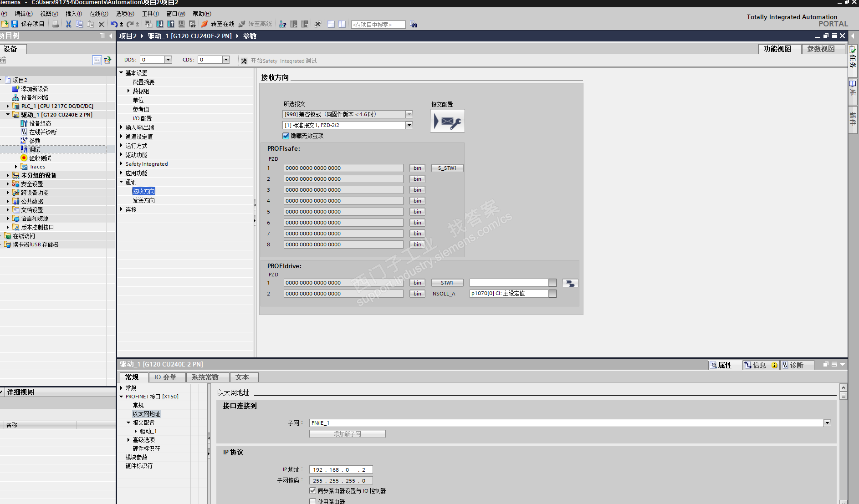Click the 硬件标识符 item under 高级选项
This screenshot has width=859, height=504.
pos(147,448)
